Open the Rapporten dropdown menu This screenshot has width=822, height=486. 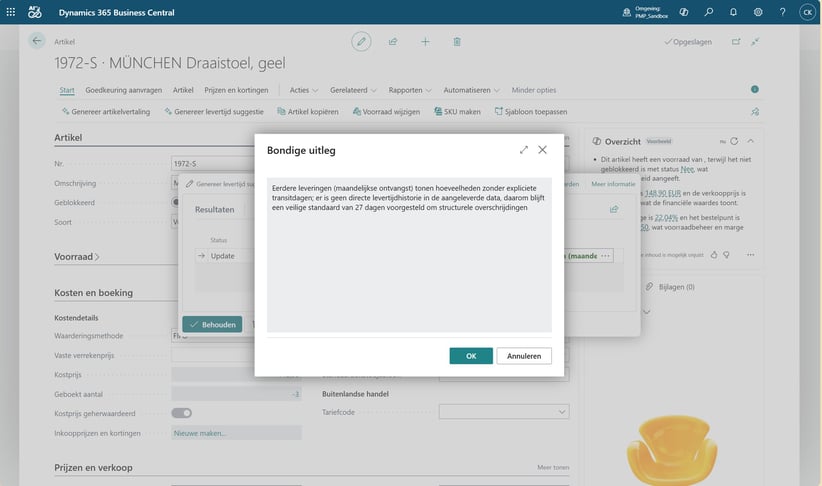(x=410, y=90)
